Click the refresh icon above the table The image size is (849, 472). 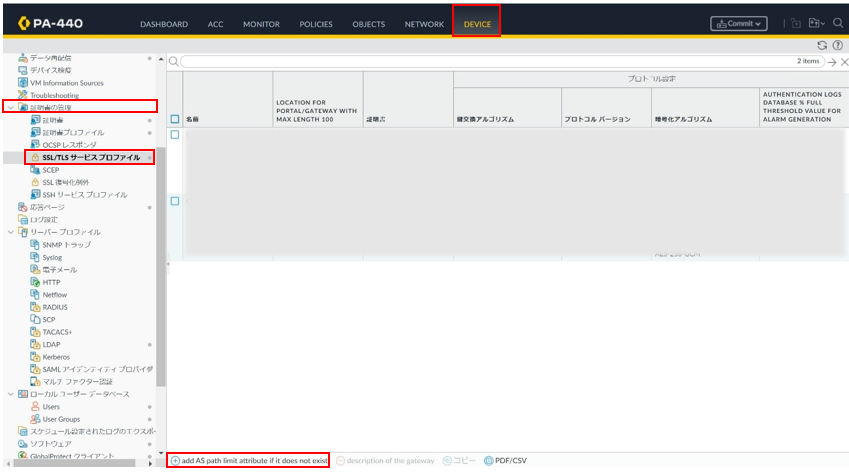tap(822, 45)
